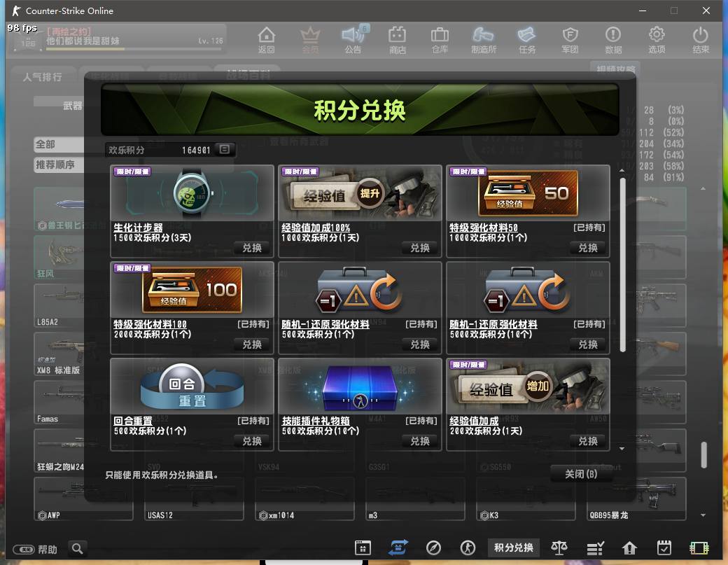Screen dimensions: 728x565
Task: Open the 回合重置 name link
Action: point(133,421)
